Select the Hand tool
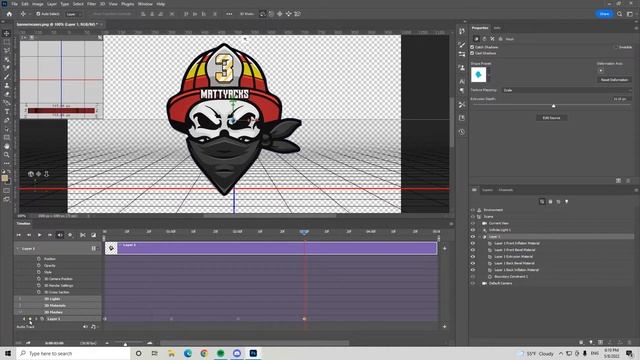This screenshot has height=360, width=640. [x=7, y=146]
